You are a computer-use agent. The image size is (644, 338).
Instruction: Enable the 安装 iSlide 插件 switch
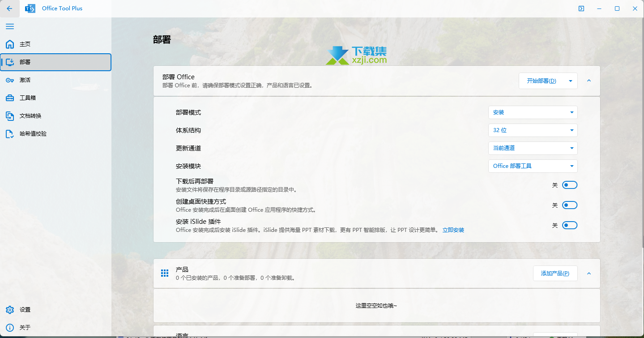click(x=570, y=225)
